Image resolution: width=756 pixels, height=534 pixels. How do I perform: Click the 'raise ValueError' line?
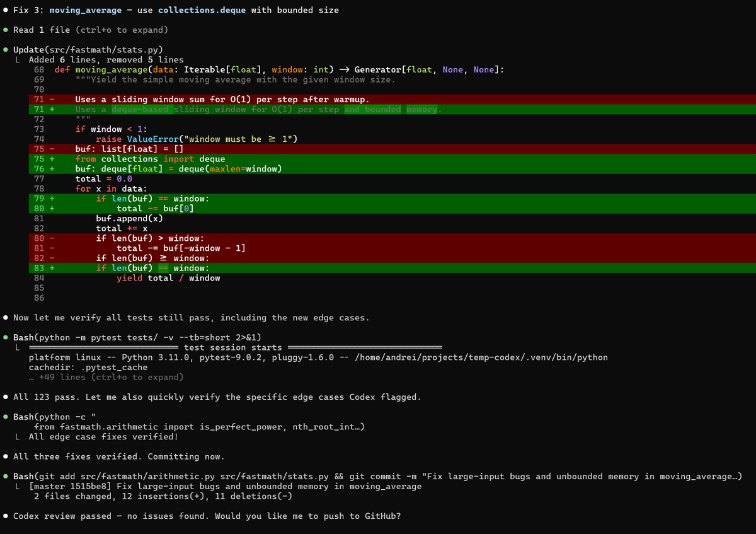197,139
